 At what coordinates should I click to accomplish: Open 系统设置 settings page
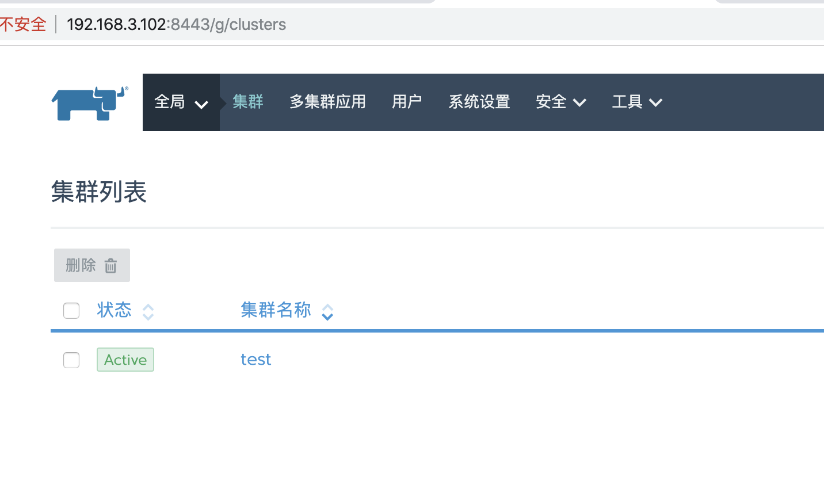click(x=479, y=102)
